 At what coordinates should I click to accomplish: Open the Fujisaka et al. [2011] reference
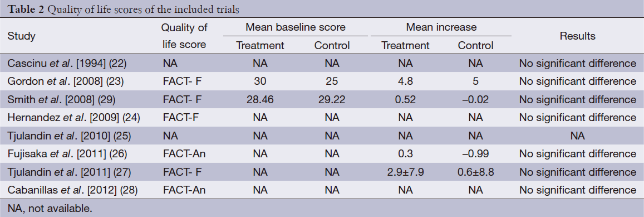coord(67,154)
